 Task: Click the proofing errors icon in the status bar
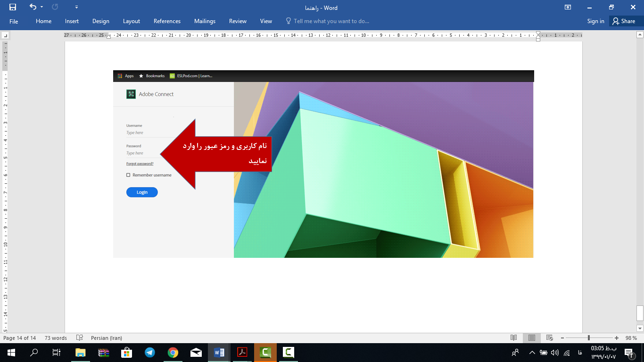point(80,338)
